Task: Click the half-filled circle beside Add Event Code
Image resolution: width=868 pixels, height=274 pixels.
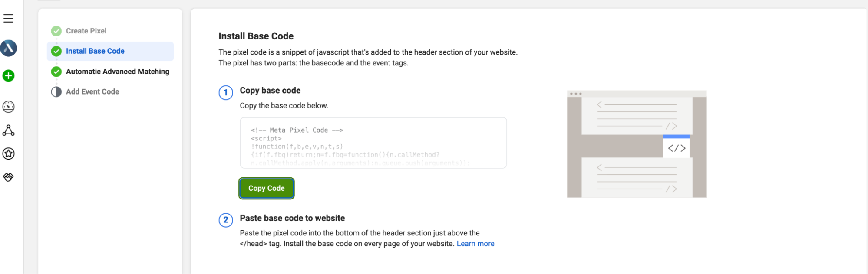Action: (x=56, y=91)
